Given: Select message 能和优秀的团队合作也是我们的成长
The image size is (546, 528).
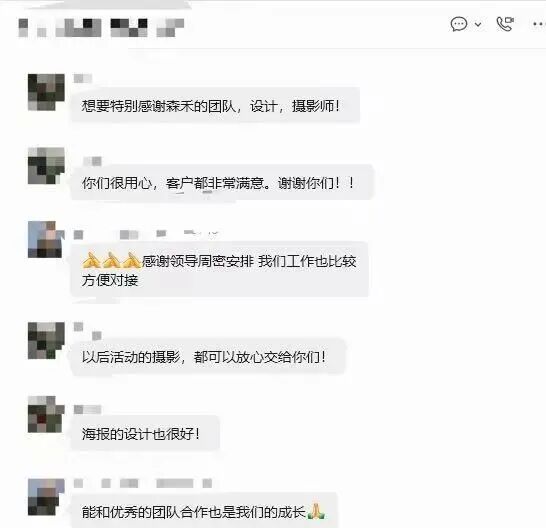Looking at the screenshot, I should pyautogui.click(x=204, y=511).
